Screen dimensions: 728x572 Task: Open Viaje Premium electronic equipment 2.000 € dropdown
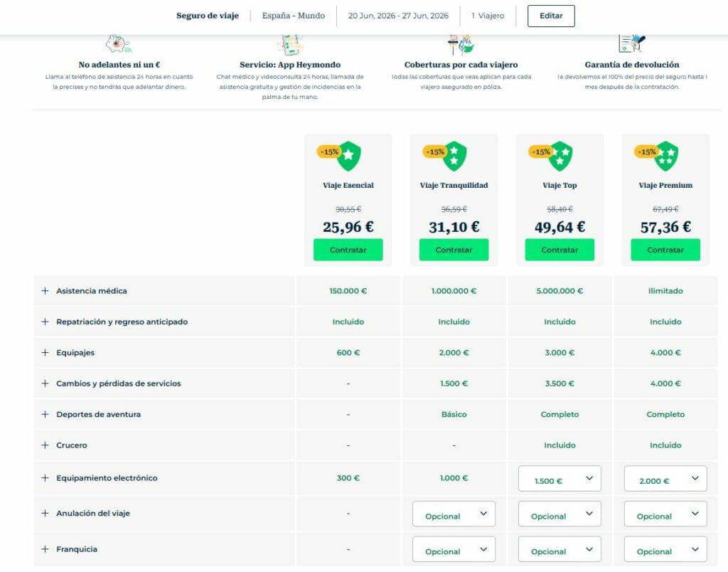point(665,479)
